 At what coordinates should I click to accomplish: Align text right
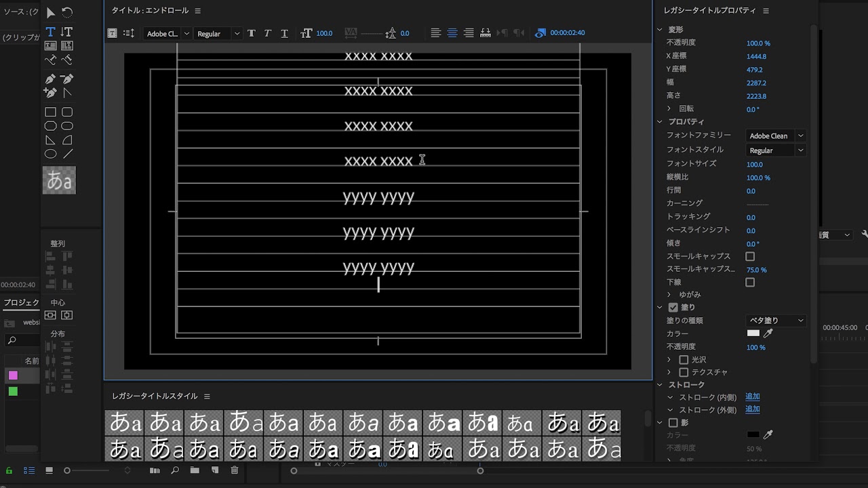pyautogui.click(x=469, y=33)
